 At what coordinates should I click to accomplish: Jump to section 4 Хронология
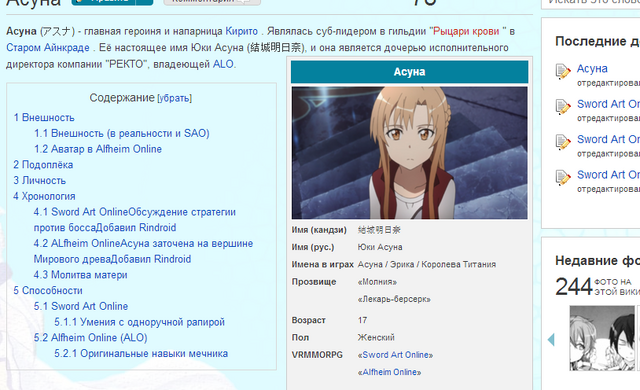pos(44,196)
